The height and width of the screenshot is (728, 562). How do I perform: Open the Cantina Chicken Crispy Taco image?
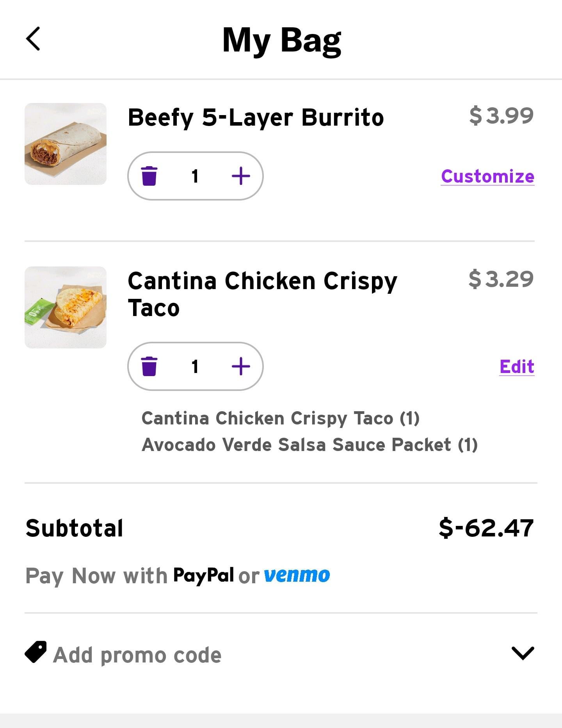[x=66, y=307]
